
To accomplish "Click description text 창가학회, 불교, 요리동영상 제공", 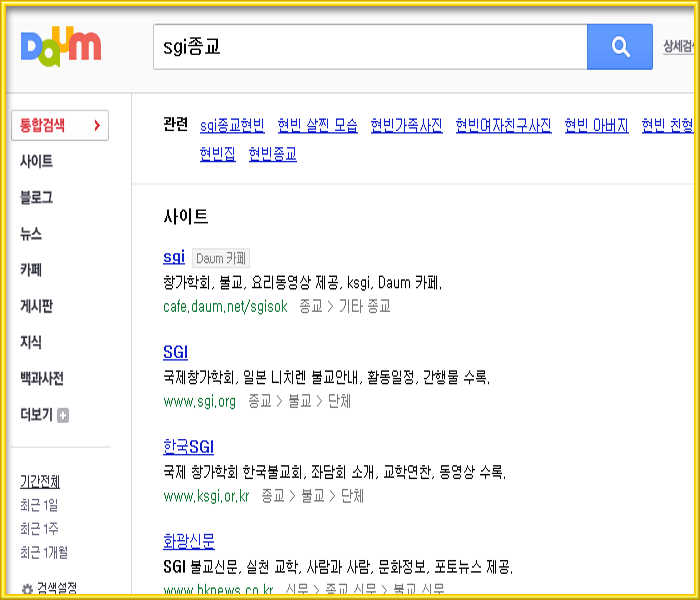I will tap(252, 283).
